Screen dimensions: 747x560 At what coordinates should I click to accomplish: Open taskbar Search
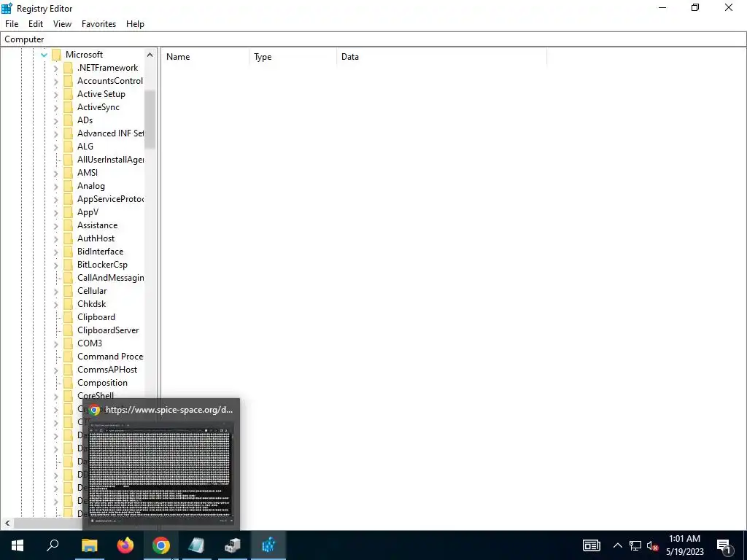53,545
